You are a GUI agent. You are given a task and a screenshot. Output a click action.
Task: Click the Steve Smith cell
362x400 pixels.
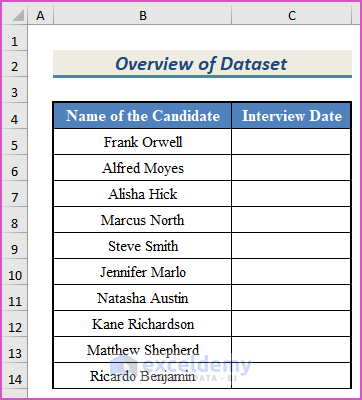pos(142,246)
